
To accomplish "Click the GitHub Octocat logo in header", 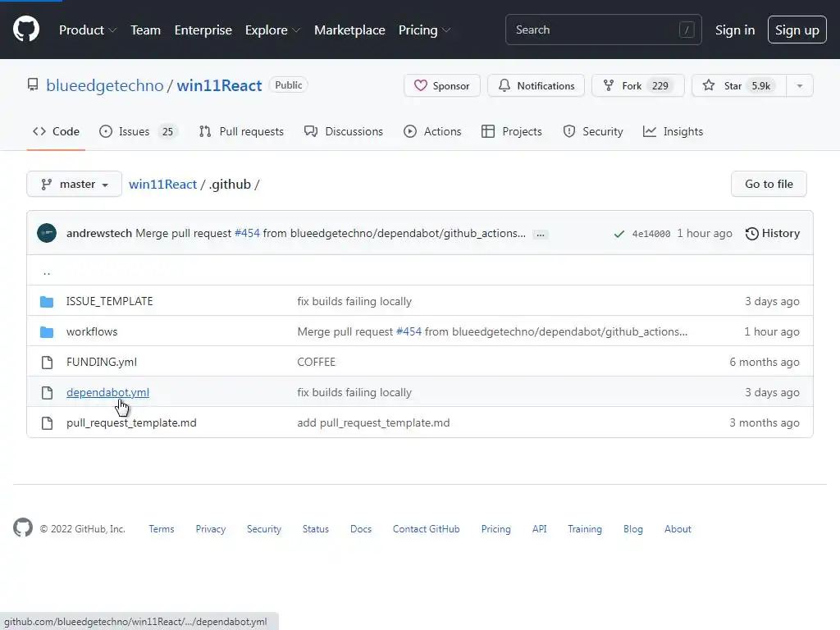I will [x=26, y=30].
